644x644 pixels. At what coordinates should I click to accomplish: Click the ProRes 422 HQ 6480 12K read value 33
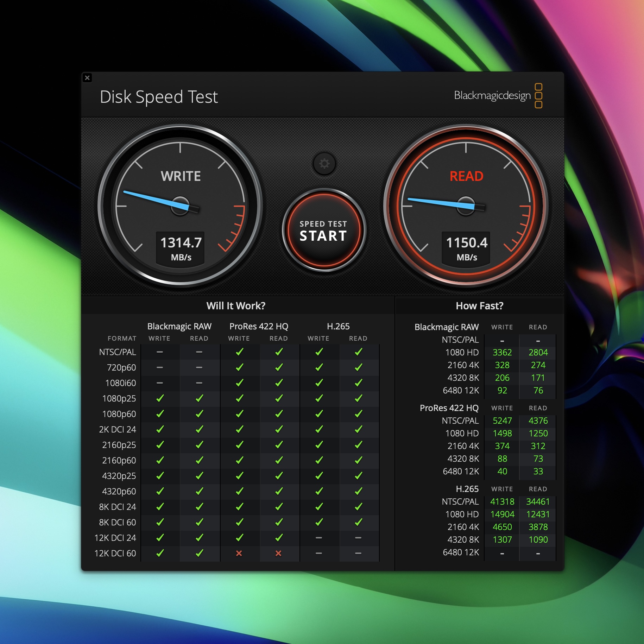[x=538, y=471]
